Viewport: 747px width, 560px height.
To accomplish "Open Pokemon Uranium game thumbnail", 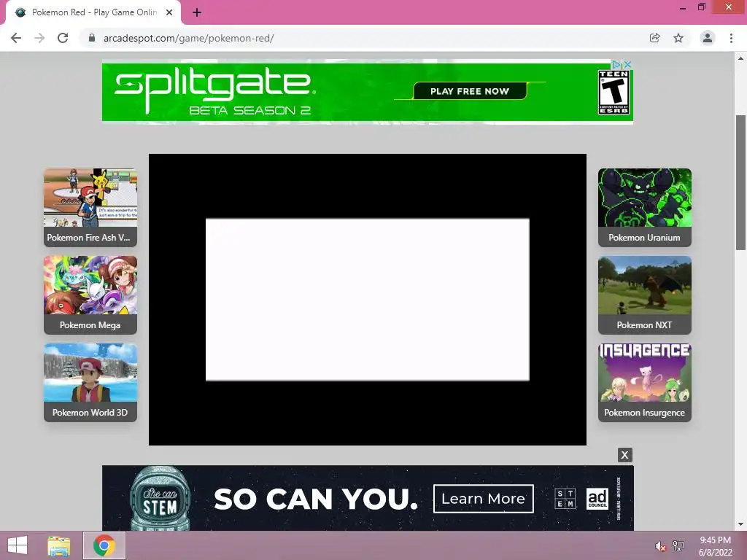I will click(x=645, y=208).
